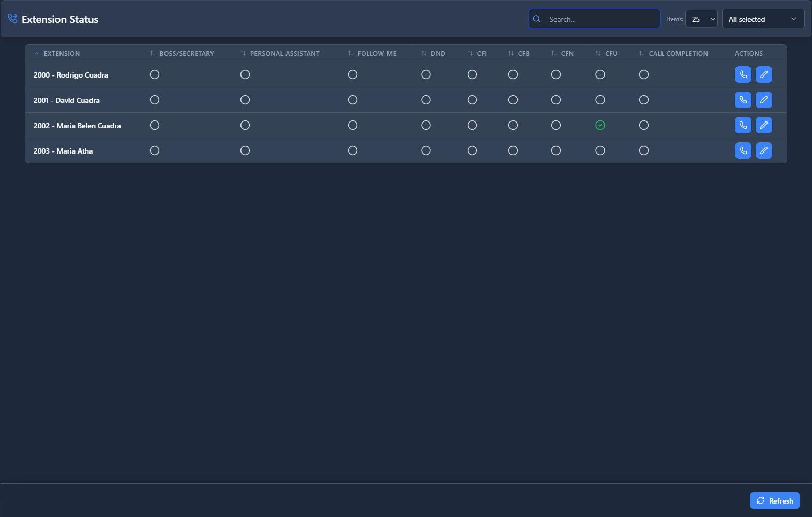The width and height of the screenshot is (812, 517).
Task: Click phone icon for Maria Belen Cuadra
Action: click(x=743, y=125)
